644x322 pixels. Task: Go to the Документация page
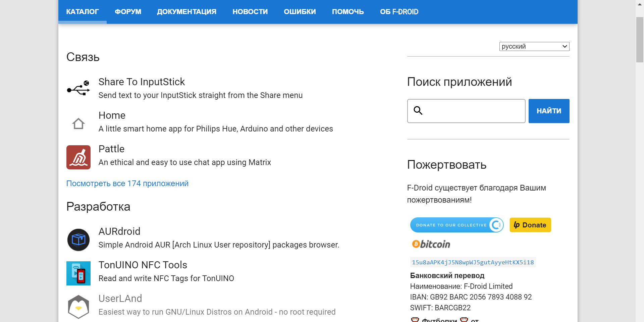(186, 12)
